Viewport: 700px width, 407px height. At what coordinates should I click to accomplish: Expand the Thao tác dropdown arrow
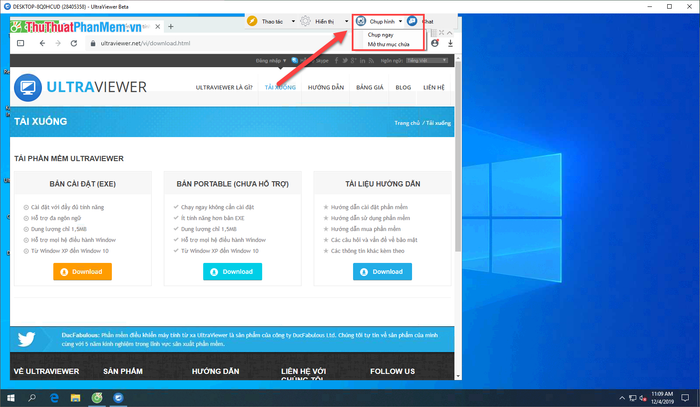coord(293,21)
